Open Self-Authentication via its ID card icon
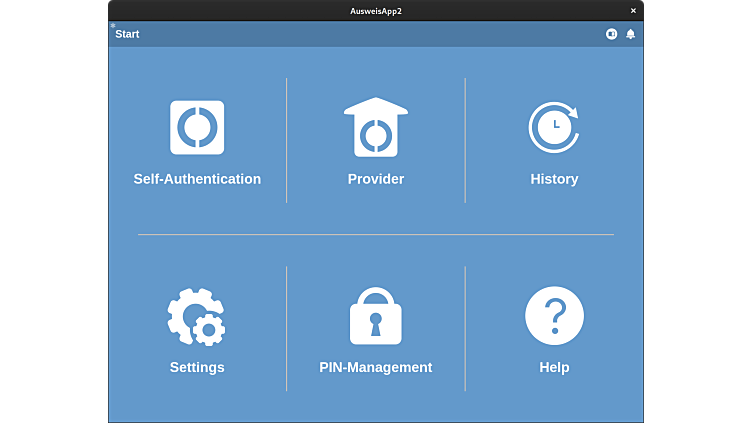This screenshot has height=423, width=752. 197,127
